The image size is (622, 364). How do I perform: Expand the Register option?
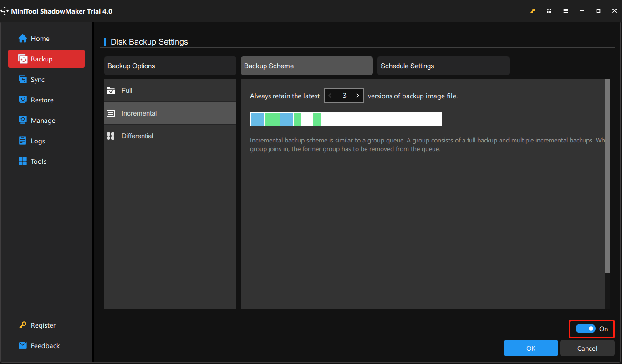click(x=42, y=325)
